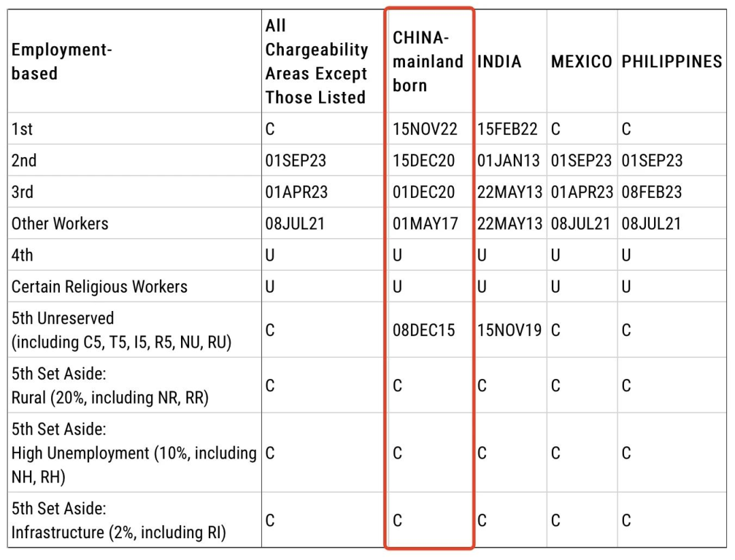Viewport: 735px width, 560px height.
Task: Click the 5th Set Aside Rural row label
Action: coord(110,385)
